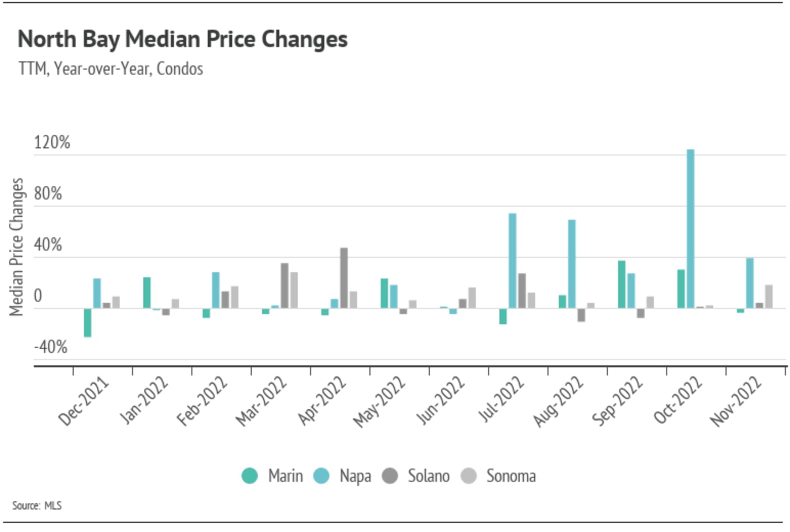Toggle the Solano series legend label
The height and width of the screenshot is (532, 790).
429,476
